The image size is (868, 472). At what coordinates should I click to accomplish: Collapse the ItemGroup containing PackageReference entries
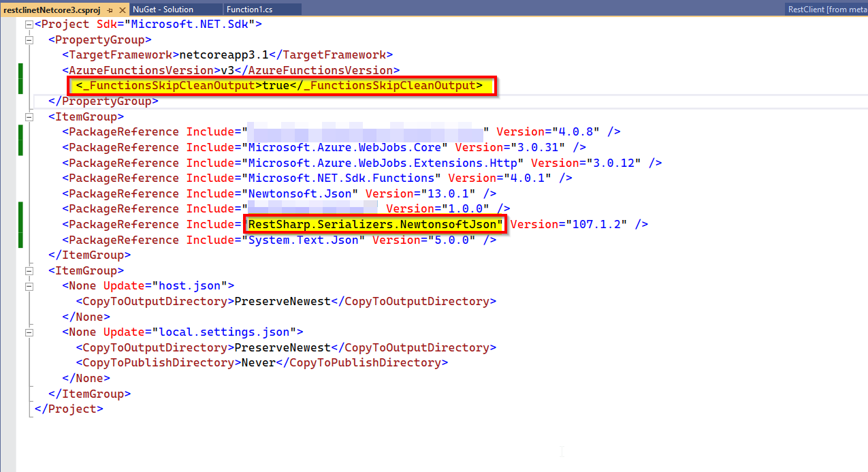click(x=28, y=116)
